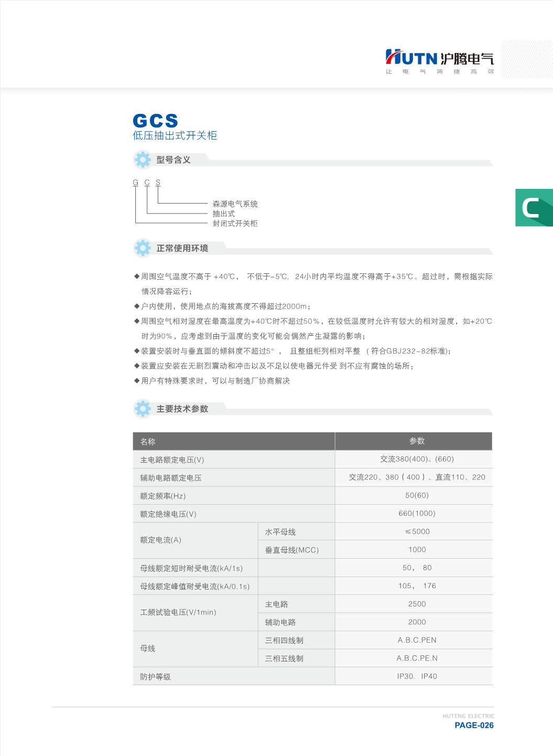The width and height of the screenshot is (553, 756).
Task: Expand the 母线 row group
Action: tap(147, 648)
